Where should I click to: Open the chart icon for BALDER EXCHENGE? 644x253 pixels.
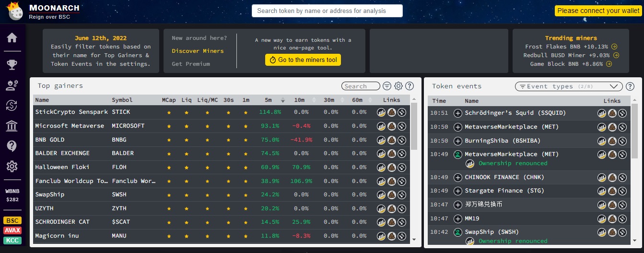[381, 154]
